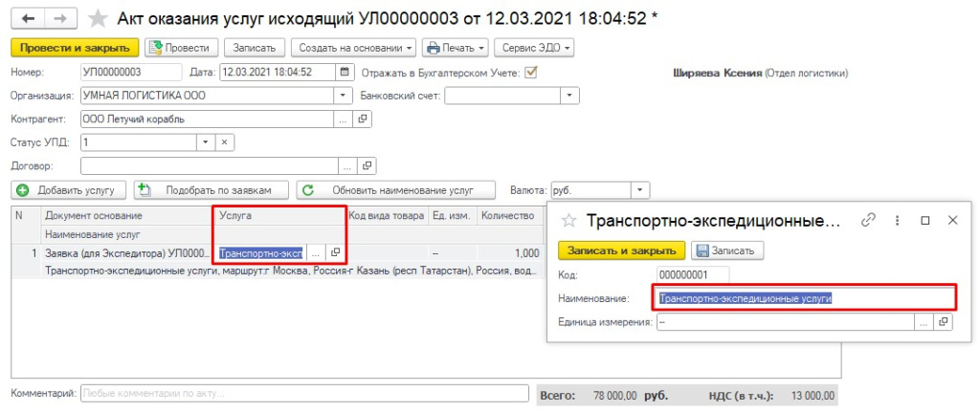980x413 pixels.
Task: Click the Записать button in main toolbar
Action: tap(255, 48)
